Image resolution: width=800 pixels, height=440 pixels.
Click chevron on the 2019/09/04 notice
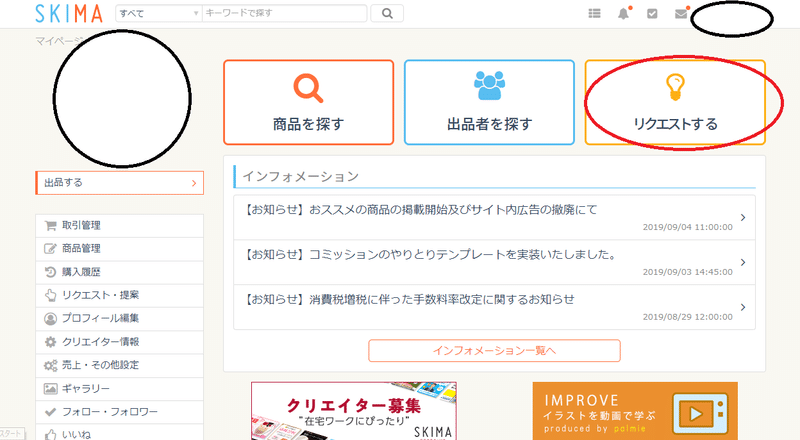[743, 217]
